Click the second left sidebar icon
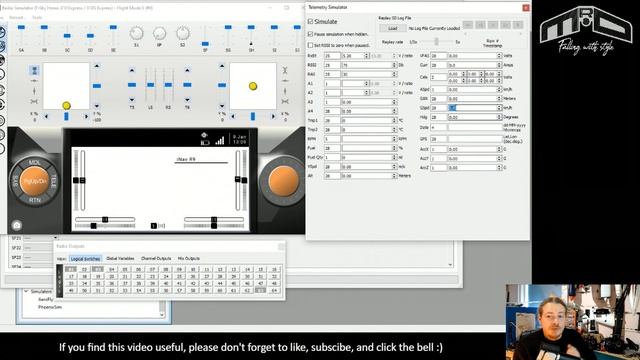Image resolution: width=640 pixels, height=360 pixels. pyautogui.click(x=2, y=46)
